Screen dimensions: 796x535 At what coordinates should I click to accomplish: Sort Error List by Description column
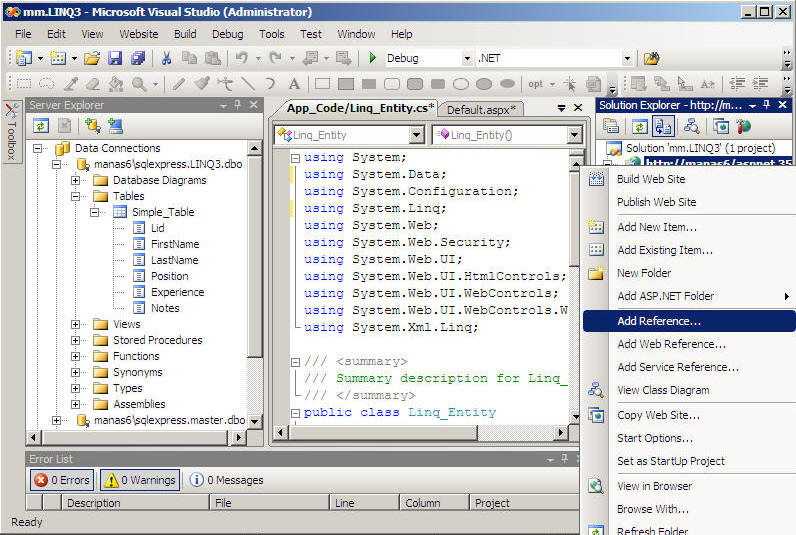(x=135, y=503)
